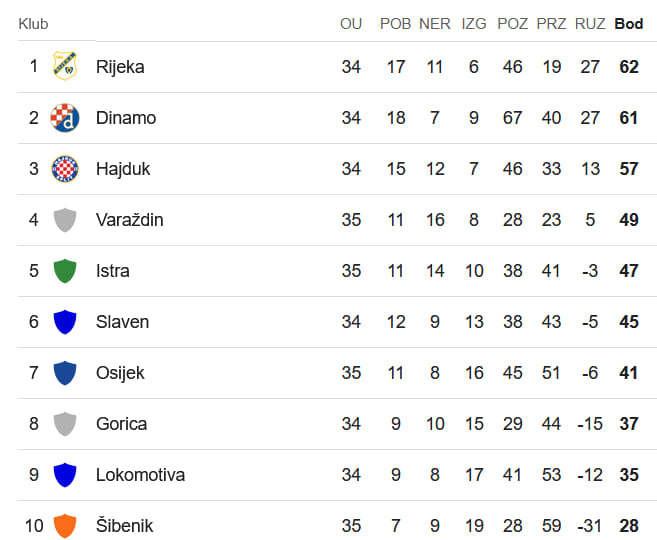Click the gray Gorica shield icon
Screen dimensions: 657x540
pos(65,424)
